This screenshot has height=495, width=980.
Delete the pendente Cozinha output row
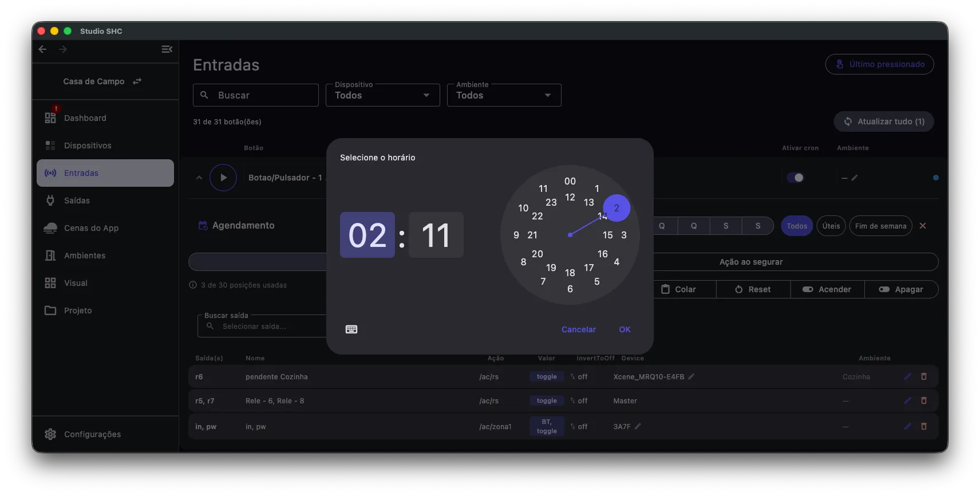924,376
